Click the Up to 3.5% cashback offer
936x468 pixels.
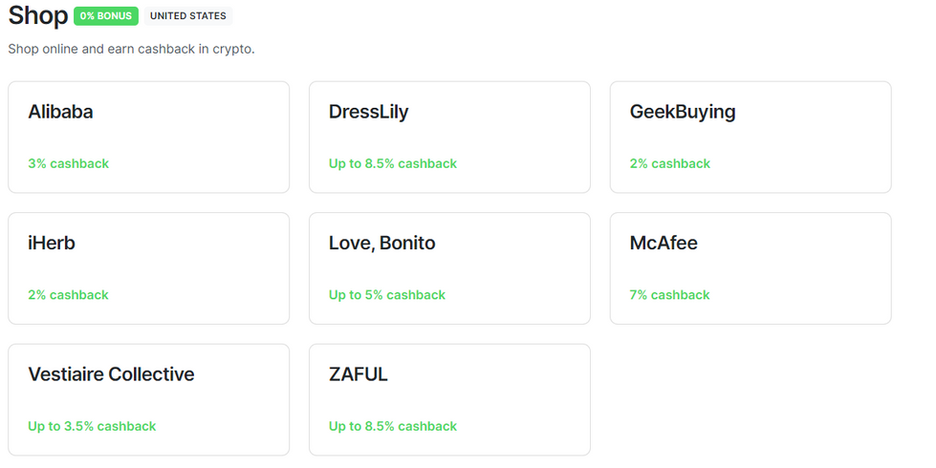(x=92, y=426)
